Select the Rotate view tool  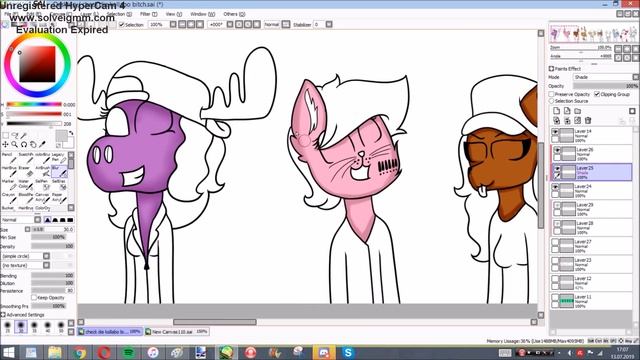[x=24, y=144]
